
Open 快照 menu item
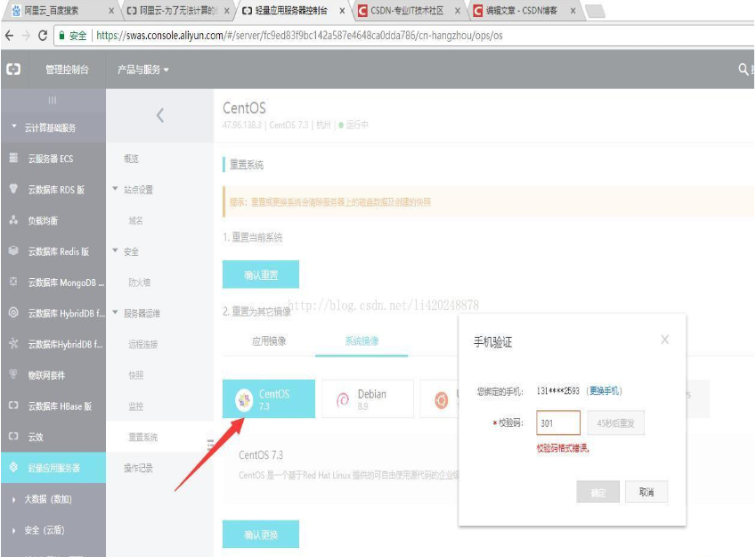point(135,375)
